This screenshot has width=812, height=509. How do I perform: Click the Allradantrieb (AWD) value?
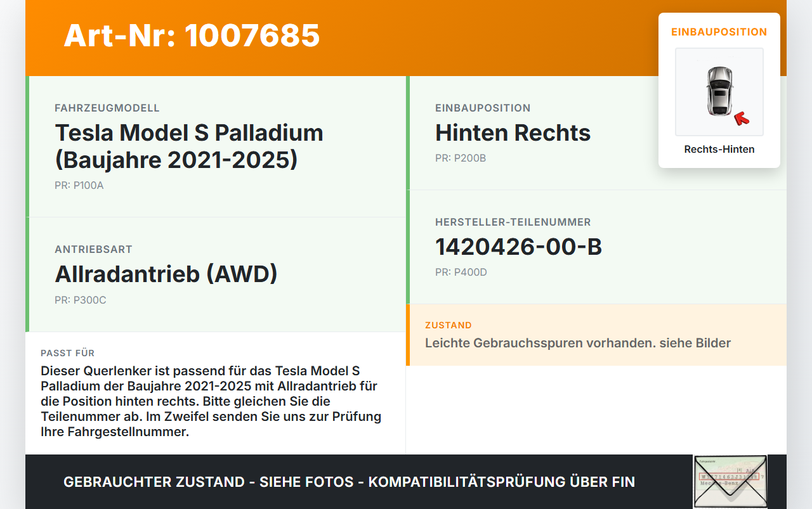[x=166, y=274]
